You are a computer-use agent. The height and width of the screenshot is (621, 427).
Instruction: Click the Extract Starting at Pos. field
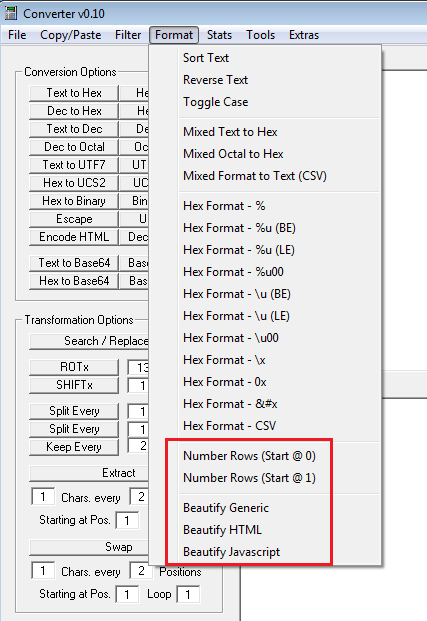point(127,520)
